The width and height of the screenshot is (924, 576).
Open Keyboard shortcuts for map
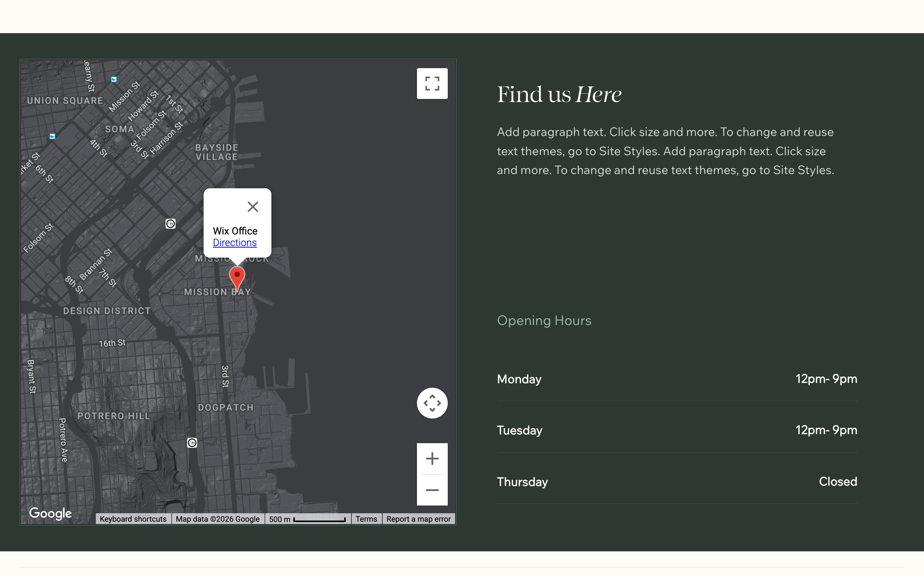[x=133, y=519]
